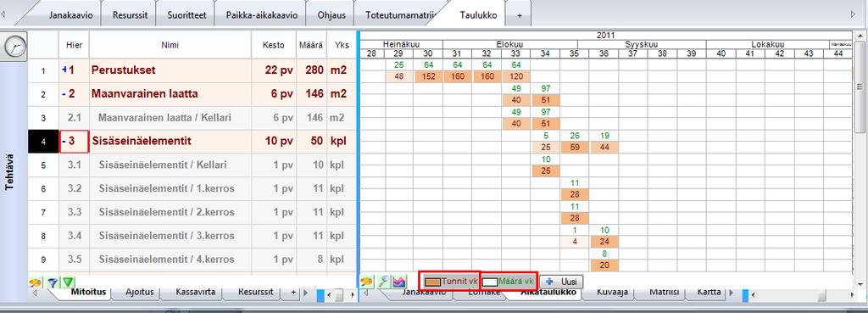Click the 280 quantity cell

click(x=311, y=70)
